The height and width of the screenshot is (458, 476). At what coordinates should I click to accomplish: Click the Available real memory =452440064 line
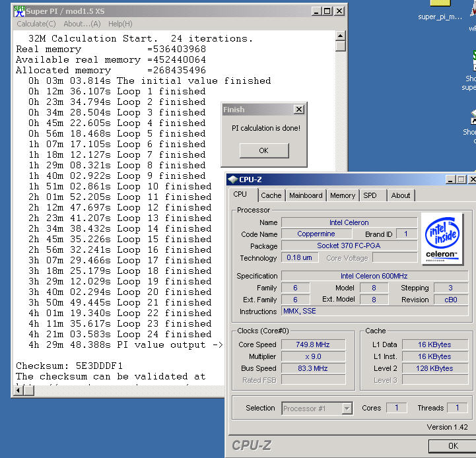point(111,60)
